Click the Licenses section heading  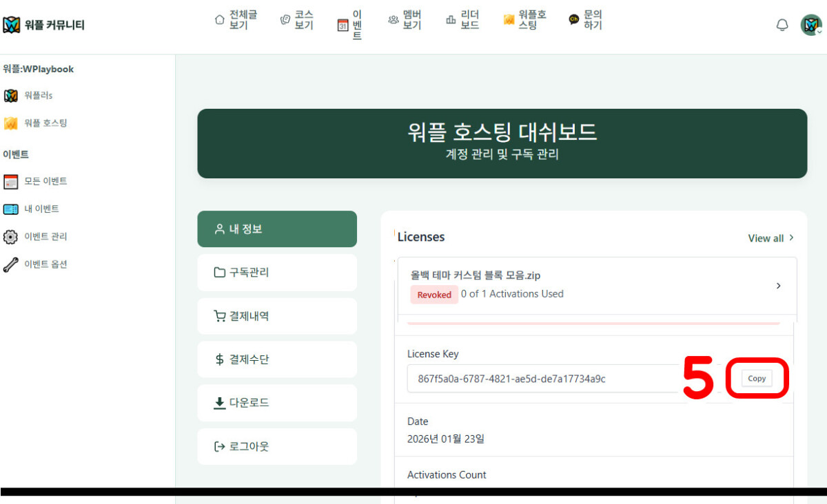pos(421,237)
